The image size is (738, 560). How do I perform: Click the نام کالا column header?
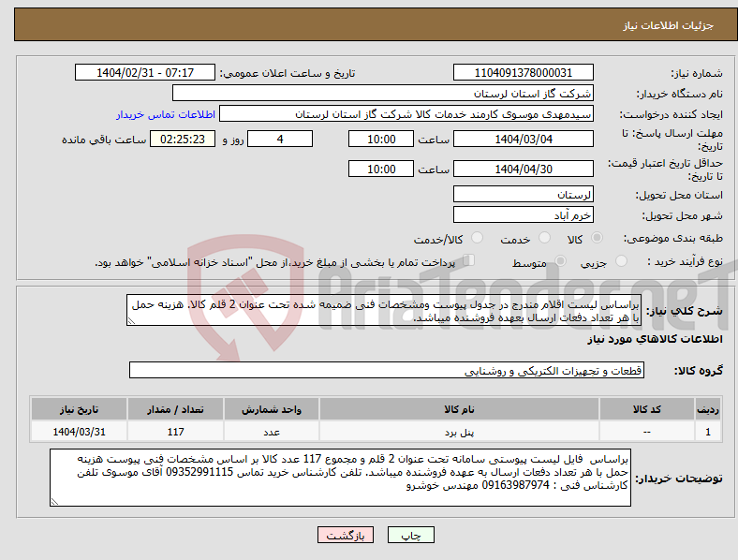(459, 409)
